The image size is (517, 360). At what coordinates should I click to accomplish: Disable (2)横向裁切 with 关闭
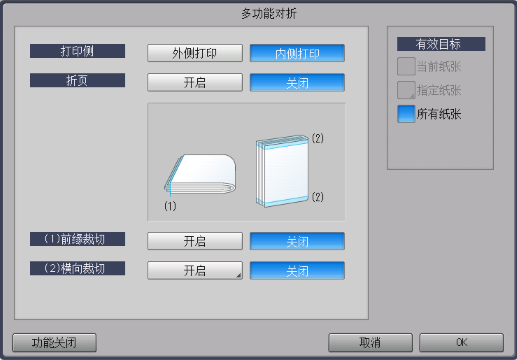tap(297, 270)
